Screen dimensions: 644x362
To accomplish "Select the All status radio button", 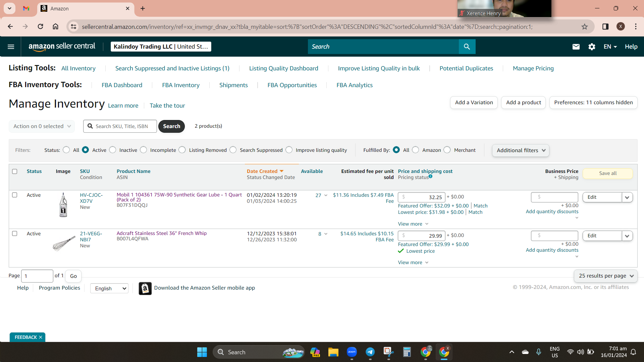I will click(66, 150).
